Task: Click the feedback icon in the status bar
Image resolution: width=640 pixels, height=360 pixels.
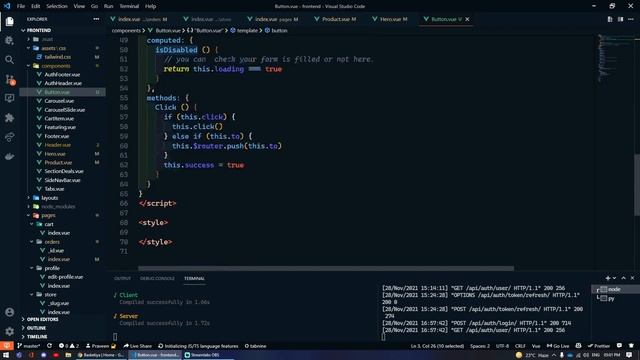Action: click(x=619, y=346)
